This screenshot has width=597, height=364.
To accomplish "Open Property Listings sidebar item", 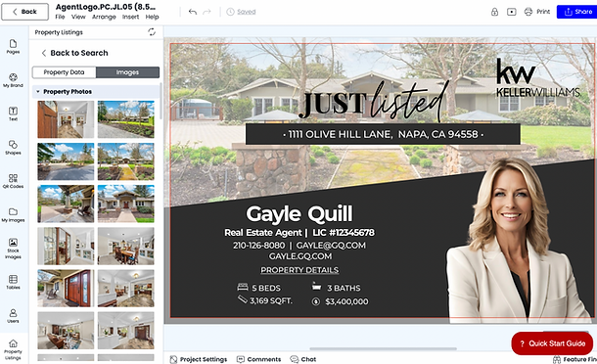I will pos(13,349).
